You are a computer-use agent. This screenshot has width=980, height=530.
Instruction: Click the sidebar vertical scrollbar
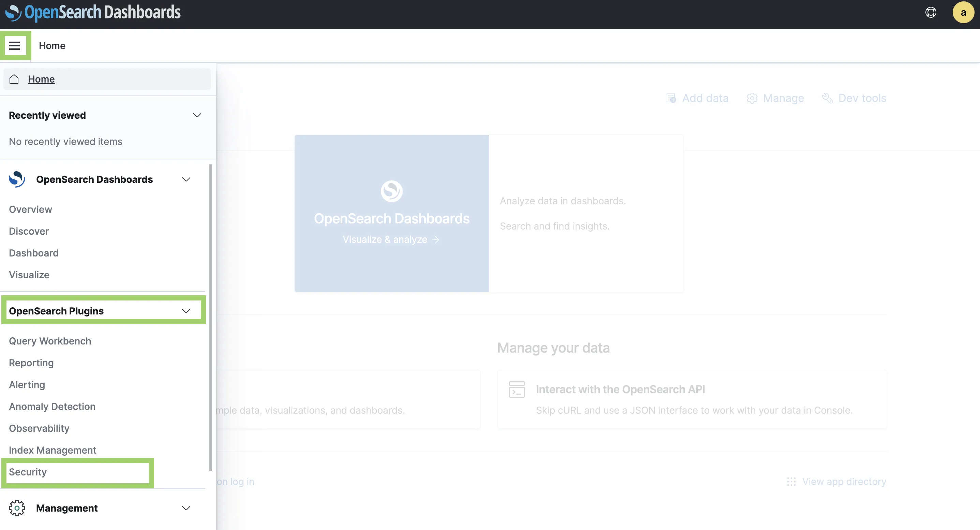[210, 317]
